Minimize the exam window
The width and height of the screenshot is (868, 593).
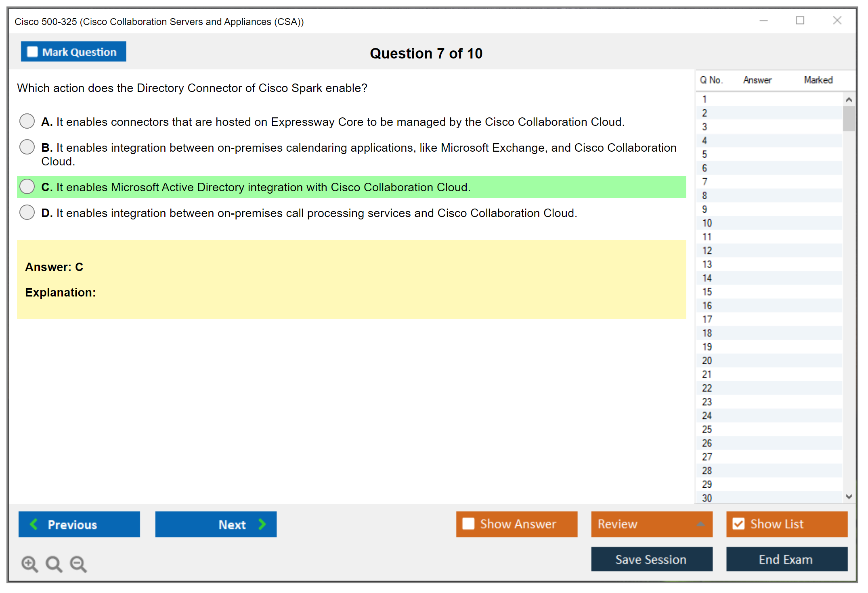click(x=763, y=21)
